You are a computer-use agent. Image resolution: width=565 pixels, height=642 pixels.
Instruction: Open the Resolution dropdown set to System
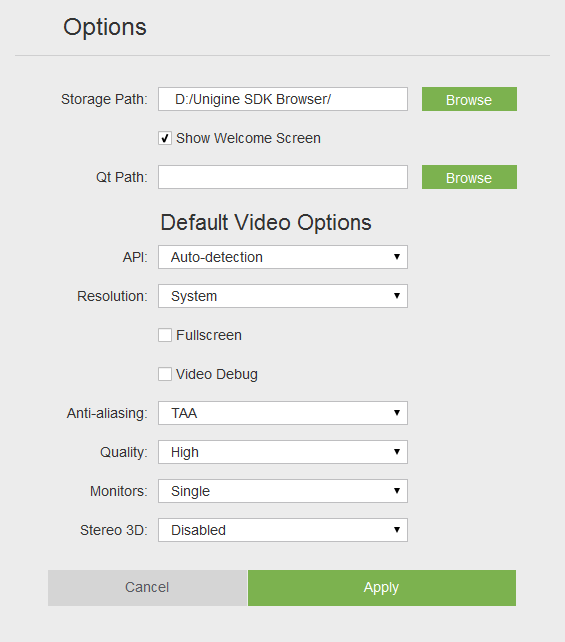click(283, 296)
